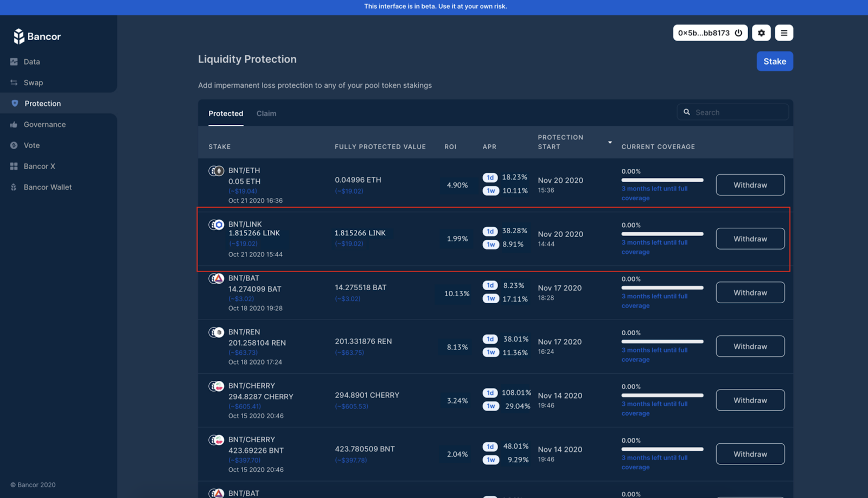Sort by Protection Start dropdown arrow
The height and width of the screenshot is (498, 868).
pos(610,143)
